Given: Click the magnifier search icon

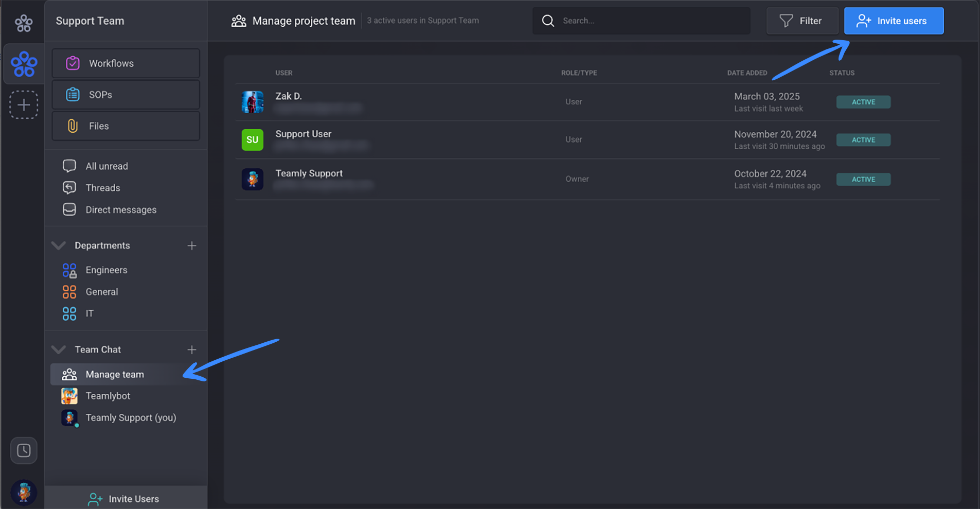Looking at the screenshot, I should pyautogui.click(x=548, y=21).
